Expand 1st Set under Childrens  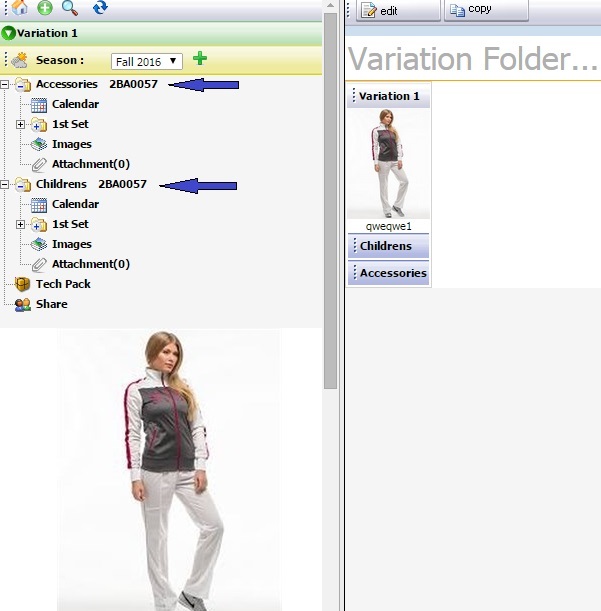[20, 224]
